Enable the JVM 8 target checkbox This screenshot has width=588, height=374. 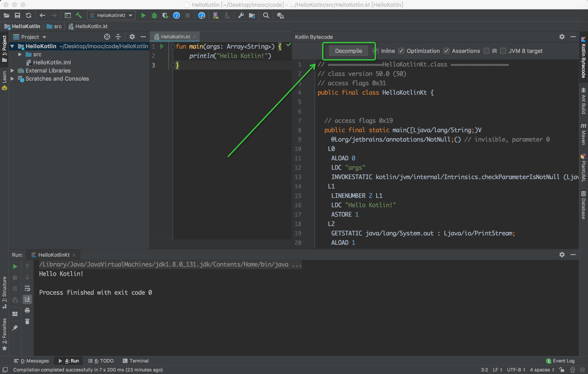[503, 51]
